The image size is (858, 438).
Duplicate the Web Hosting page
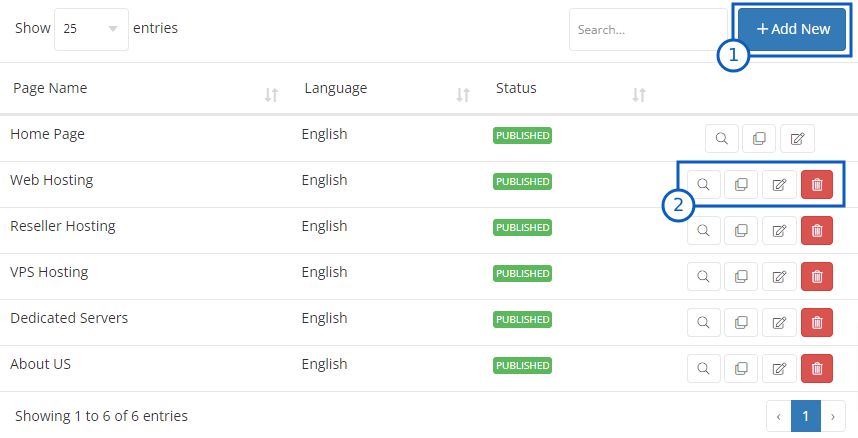click(x=741, y=184)
